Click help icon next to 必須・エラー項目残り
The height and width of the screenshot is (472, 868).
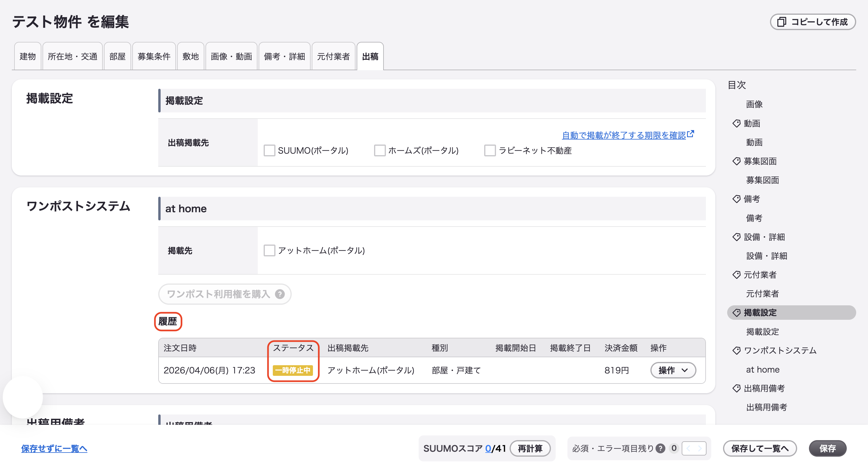660,448
